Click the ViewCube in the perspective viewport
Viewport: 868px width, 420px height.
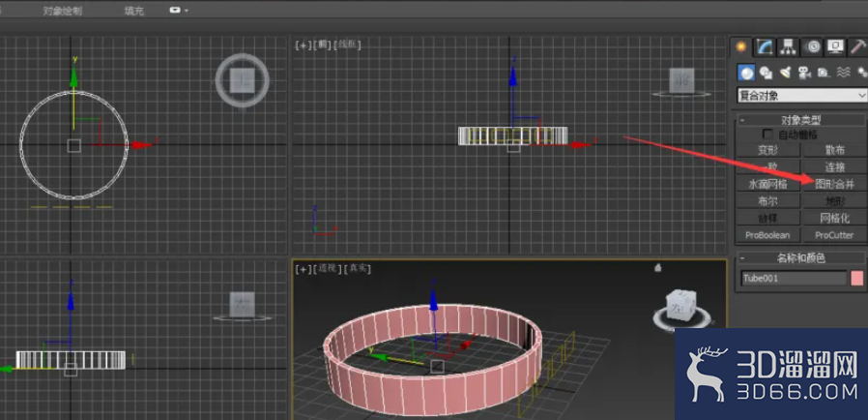[x=682, y=305]
